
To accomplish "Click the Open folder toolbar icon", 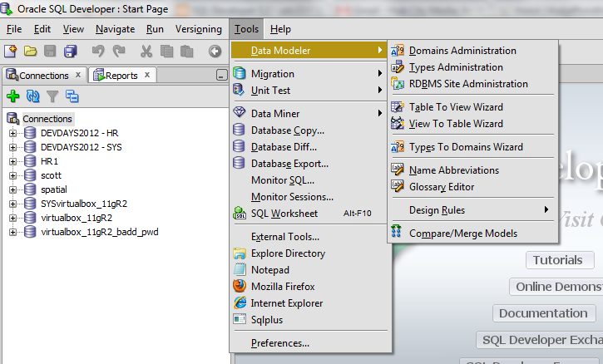I will click(31, 52).
